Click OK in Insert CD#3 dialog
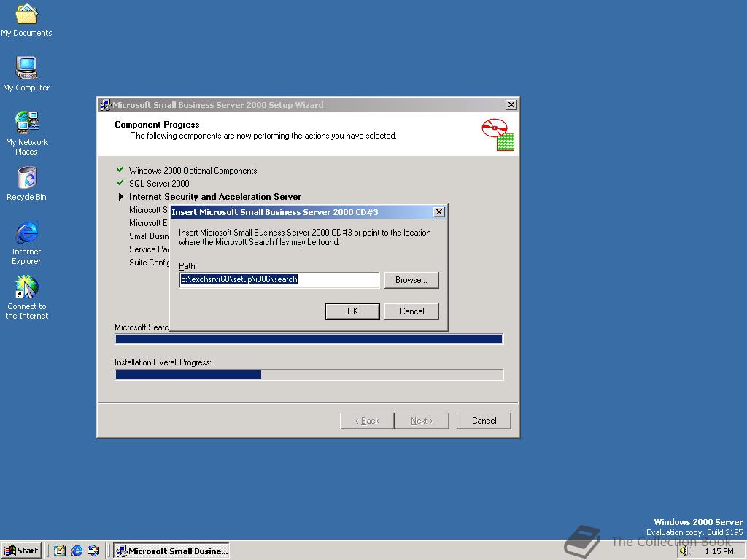This screenshot has height=560, width=747. [352, 311]
